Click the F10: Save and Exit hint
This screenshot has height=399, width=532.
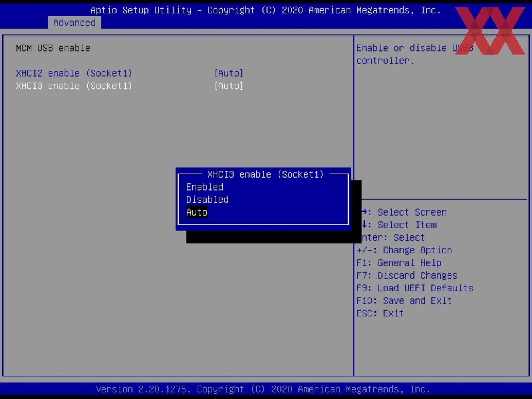404,300
